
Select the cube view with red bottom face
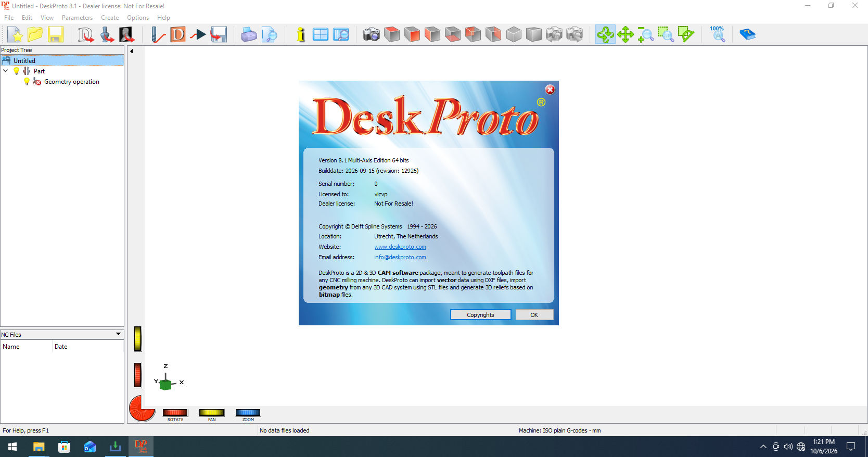click(453, 35)
